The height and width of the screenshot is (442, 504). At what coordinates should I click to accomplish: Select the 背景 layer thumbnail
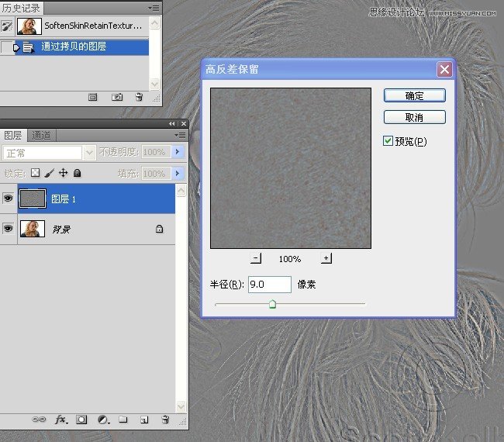click(x=33, y=229)
